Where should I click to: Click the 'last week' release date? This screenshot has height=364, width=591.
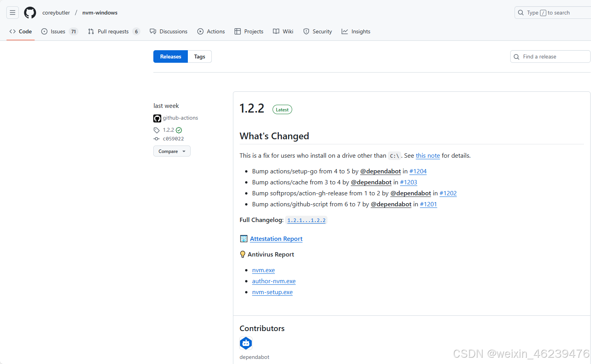[166, 106]
